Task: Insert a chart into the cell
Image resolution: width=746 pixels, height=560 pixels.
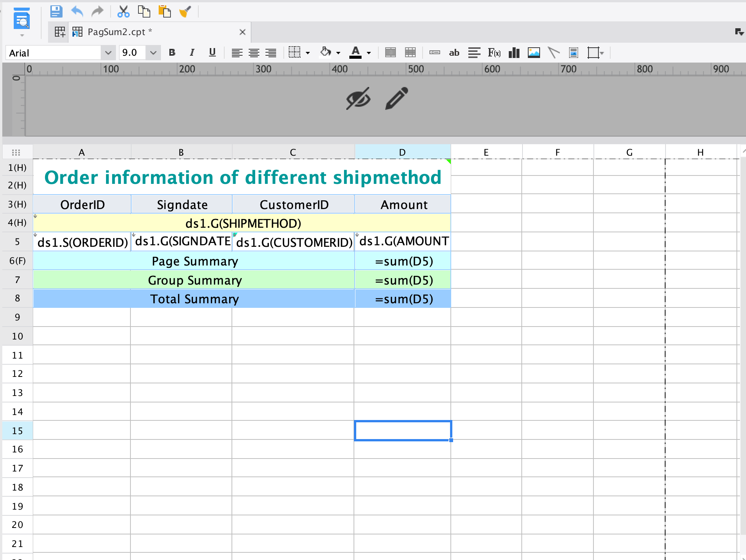Action: [x=514, y=53]
